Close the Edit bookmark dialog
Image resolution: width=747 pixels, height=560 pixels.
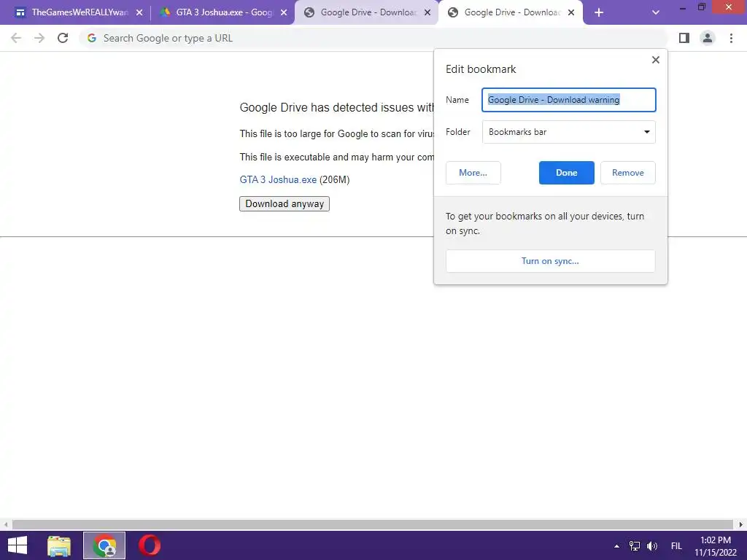pos(656,60)
